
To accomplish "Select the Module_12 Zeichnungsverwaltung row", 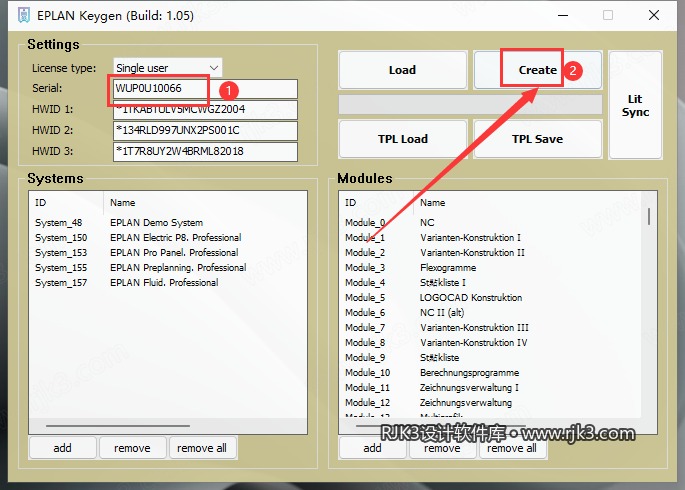I will tap(490, 403).
